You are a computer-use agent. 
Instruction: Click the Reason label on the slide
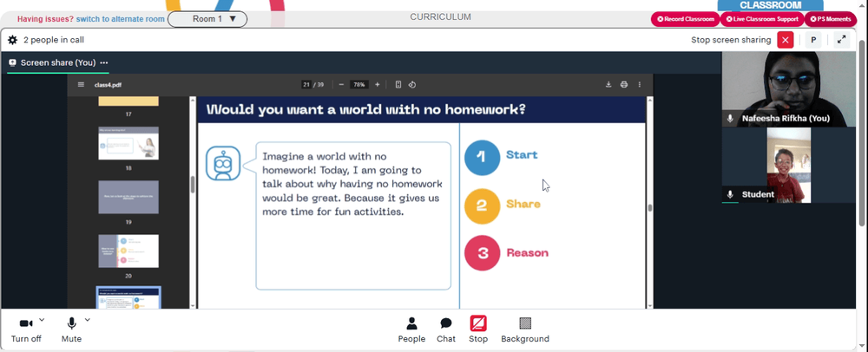click(x=528, y=252)
